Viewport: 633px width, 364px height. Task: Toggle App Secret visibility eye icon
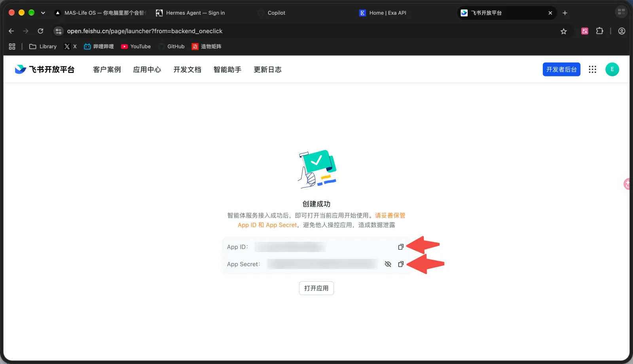pos(388,264)
